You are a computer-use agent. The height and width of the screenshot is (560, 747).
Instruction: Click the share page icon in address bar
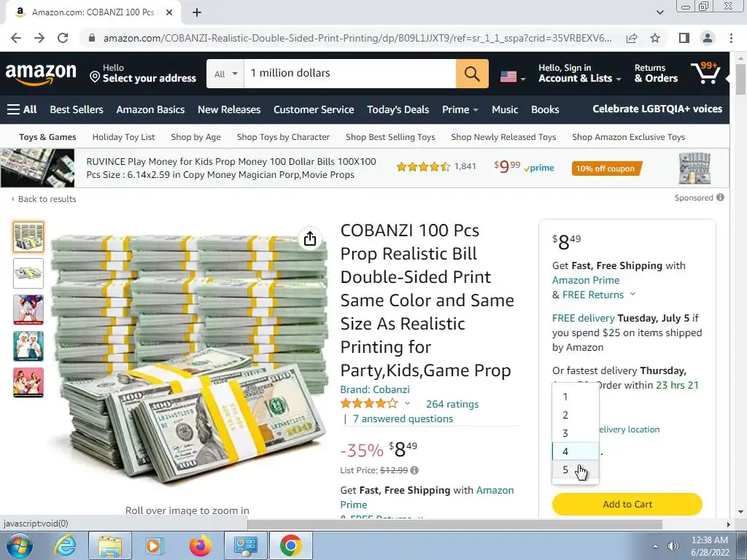(x=632, y=38)
